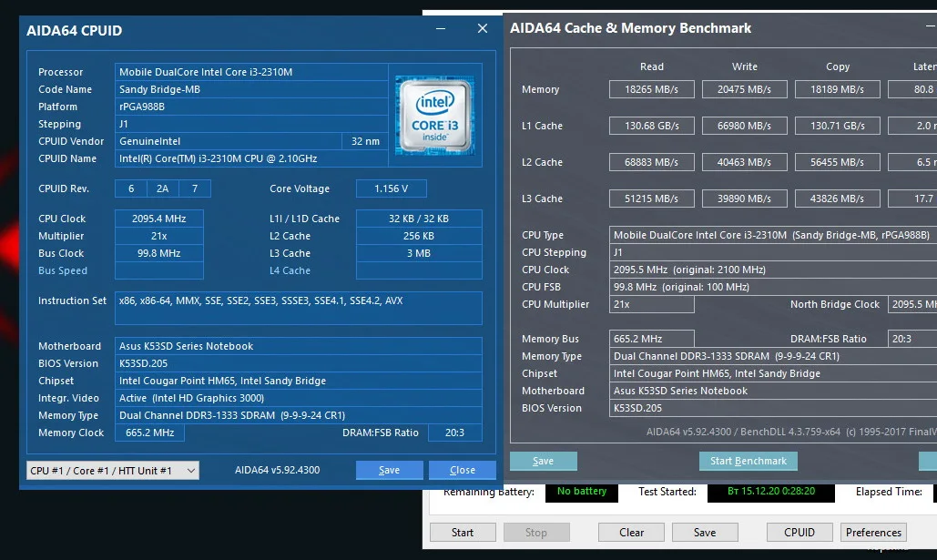Viewport: 937px width, 560px height.
Task: Click the 32 nm process field
Action: (x=365, y=141)
